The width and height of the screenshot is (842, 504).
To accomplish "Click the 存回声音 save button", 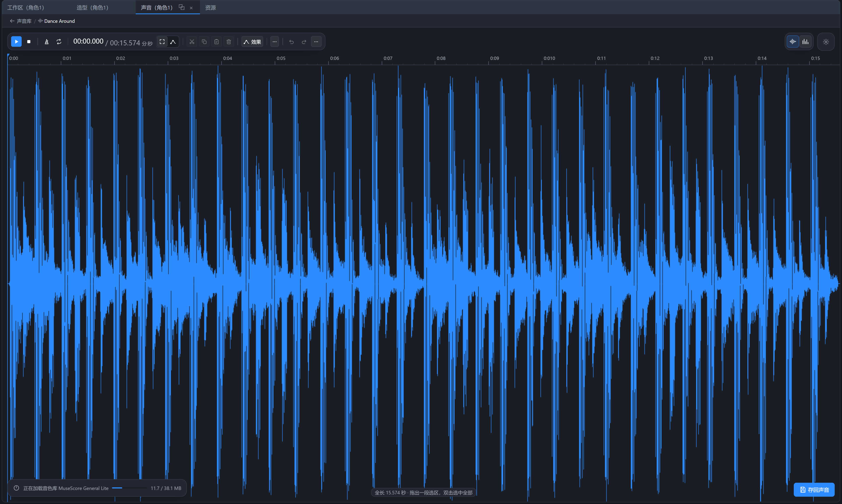I will (x=814, y=489).
